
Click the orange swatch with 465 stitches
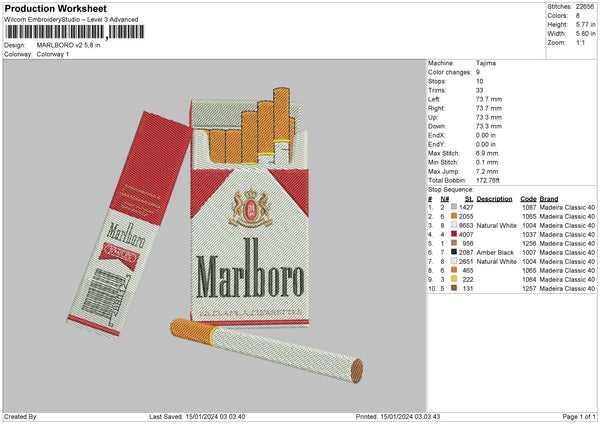pyautogui.click(x=453, y=270)
